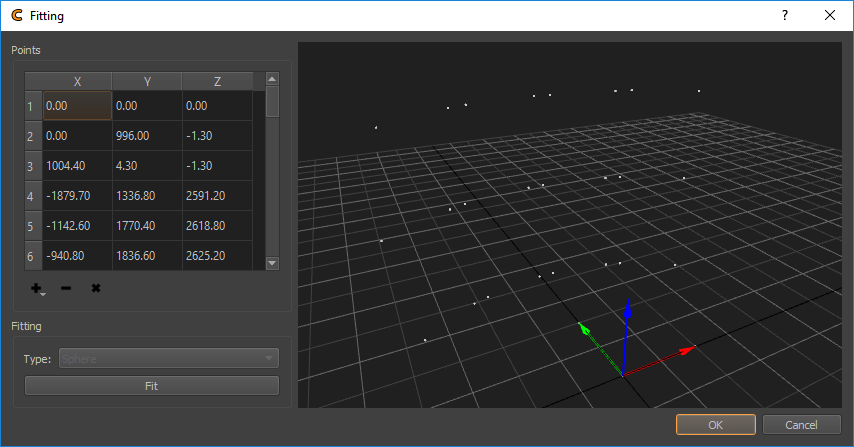Image resolution: width=854 pixels, height=447 pixels.
Task: Click the clear all points X icon
Action: (x=96, y=289)
